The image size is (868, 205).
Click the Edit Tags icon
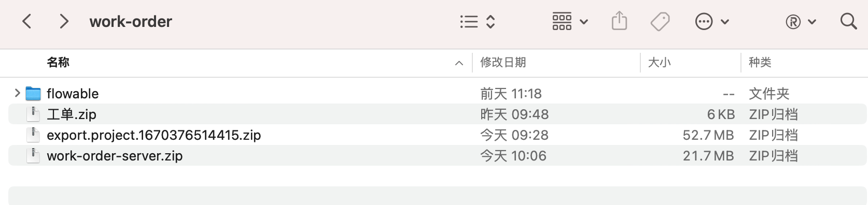click(660, 22)
